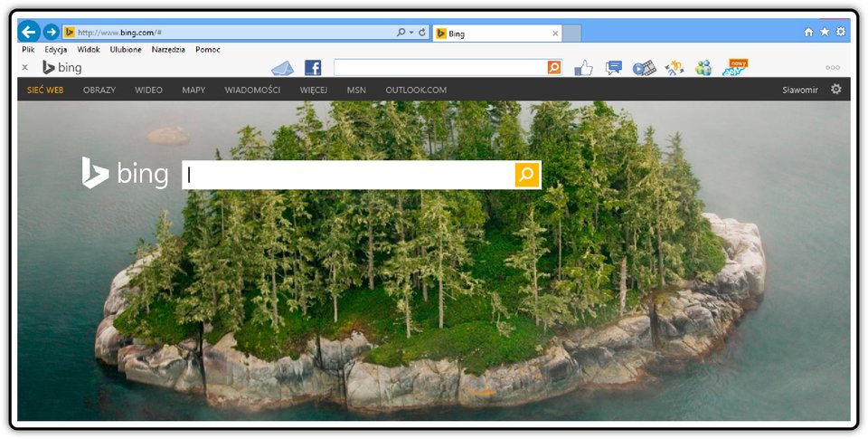Go to the Home page icon
The height and width of the screenshot is (439, 868).
click(x=808, y=33)
